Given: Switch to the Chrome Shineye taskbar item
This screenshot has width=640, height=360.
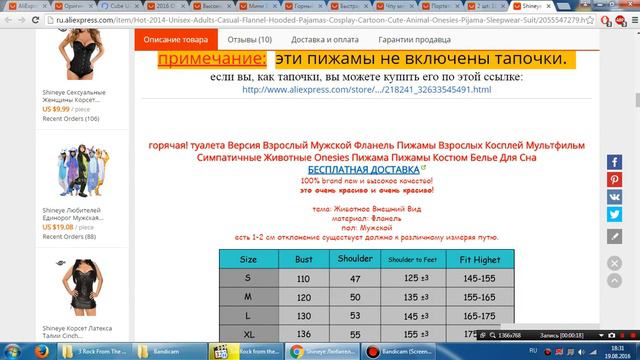Looking at the screenshot, I should click(x=322, y=351).
